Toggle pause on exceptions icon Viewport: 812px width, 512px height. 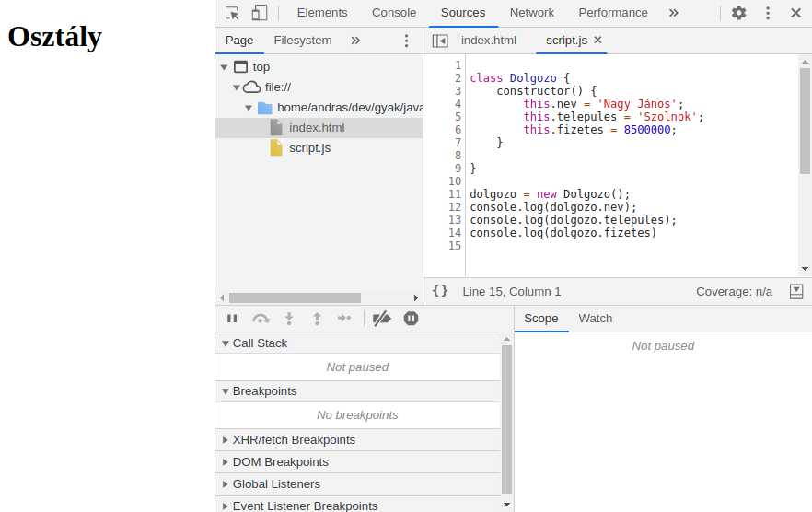[411, 319]
